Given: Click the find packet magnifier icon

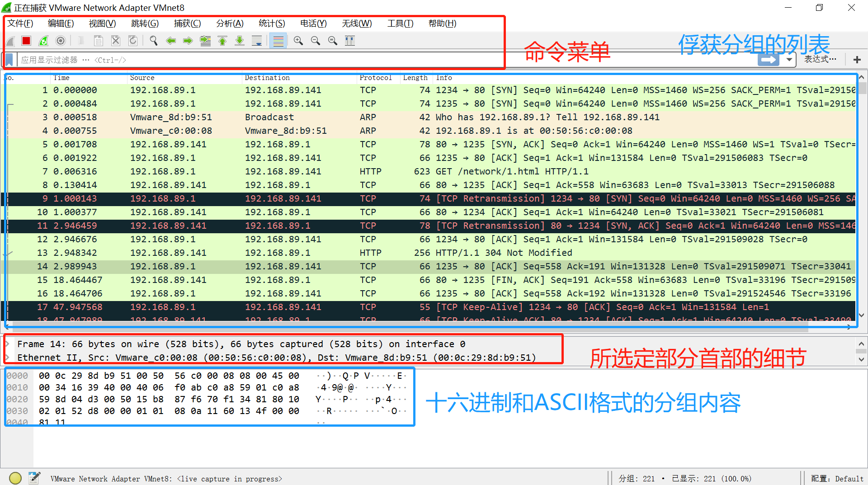Looking at the screenshot, I should pyautogui.click(x=154, y=41).
